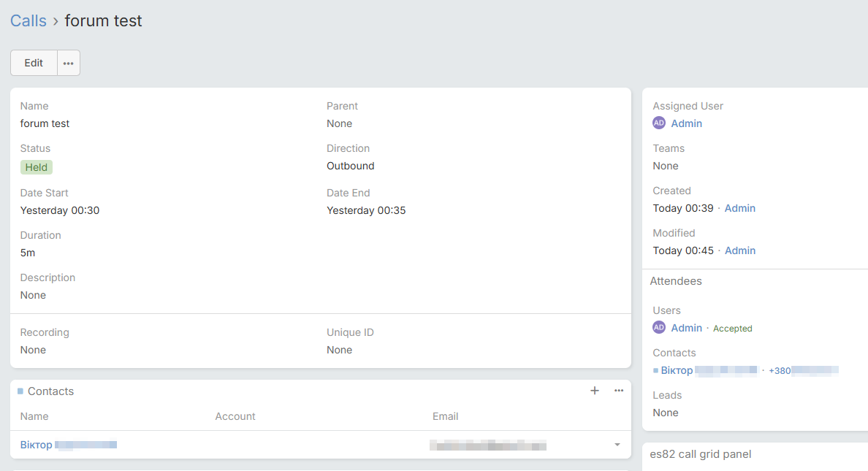Screen dimensions: 868x471
Task: Open the Contacts panel three-dot menu
Action: tap(619, 391)
